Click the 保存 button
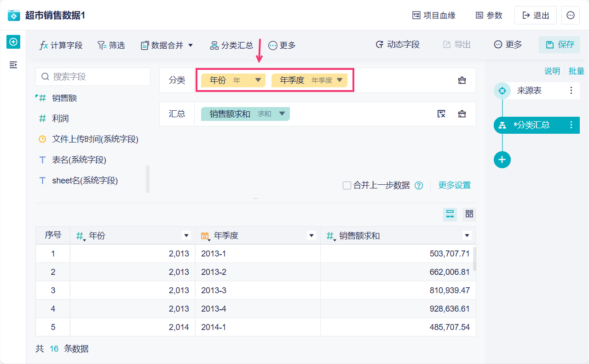 tap(560, 45)
